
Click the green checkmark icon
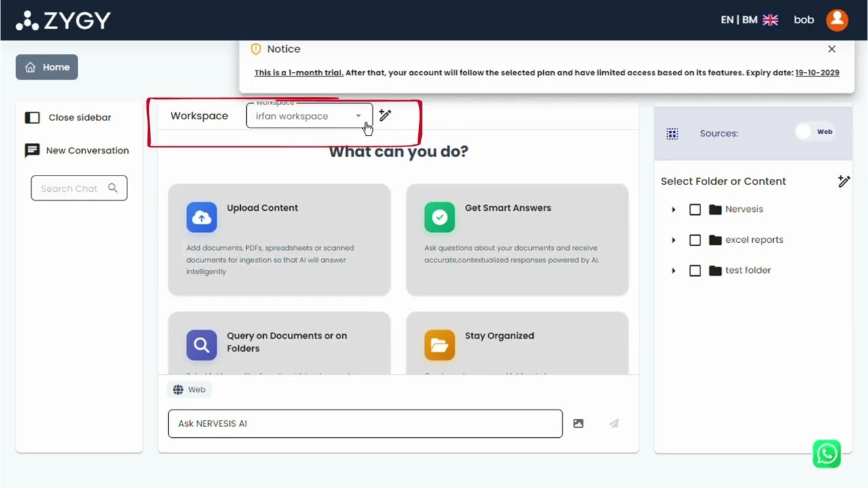point(439,218)
